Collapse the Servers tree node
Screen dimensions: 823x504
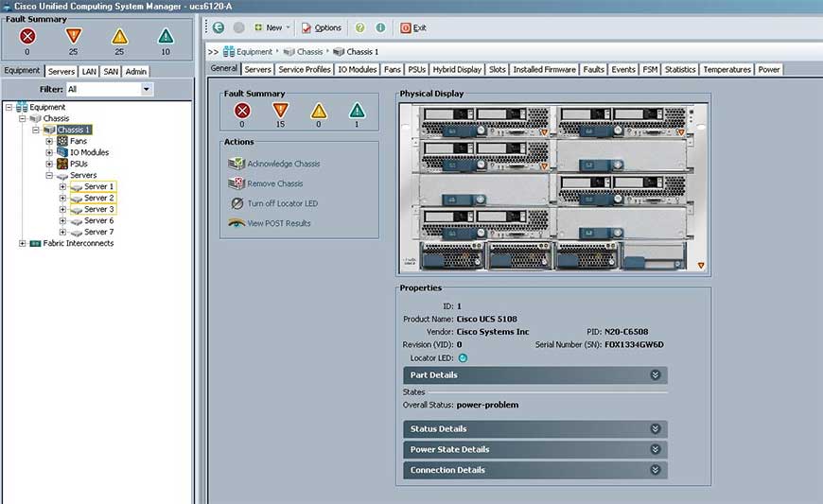point(49,175)
